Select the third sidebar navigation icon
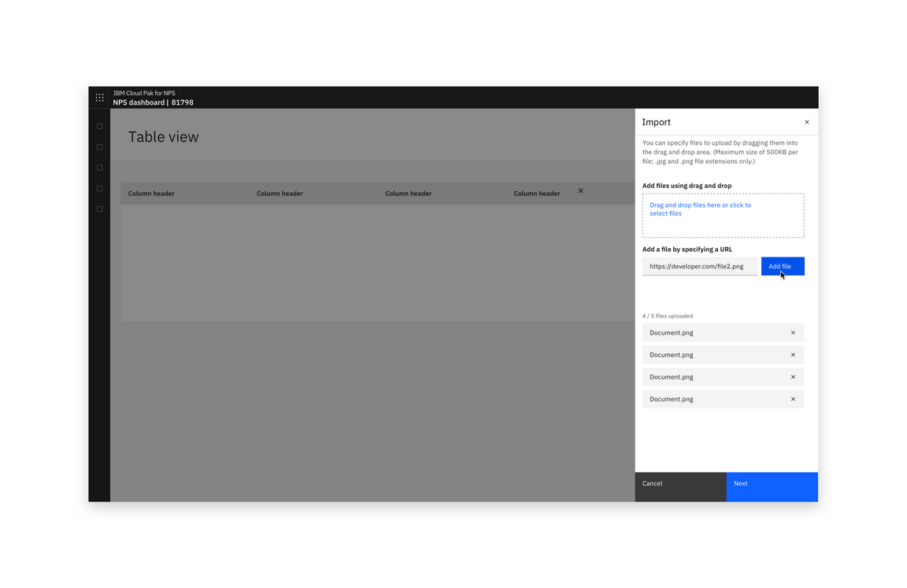The width and height of the screenshot is (907, 588). click(x=99, y=167)
